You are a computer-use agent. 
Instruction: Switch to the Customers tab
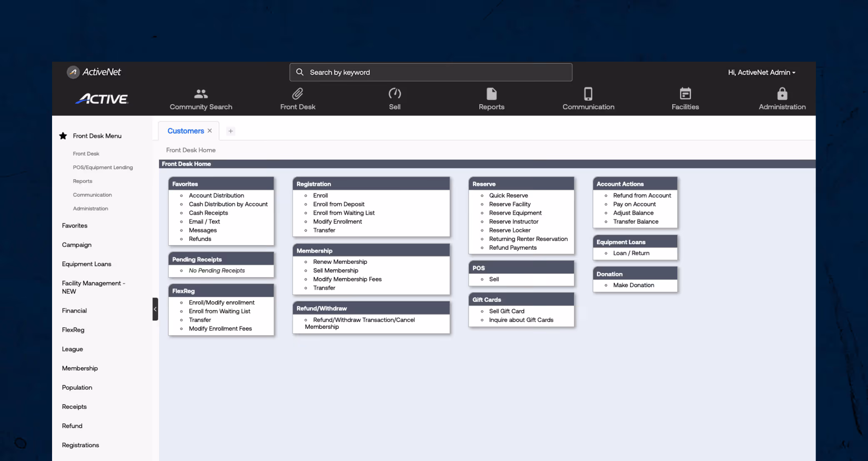[185, 131]
